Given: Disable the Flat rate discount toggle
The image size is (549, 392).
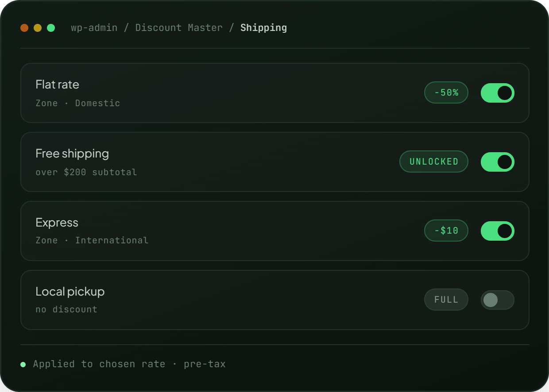Looking at the screenshot, I should click(497, 93).
